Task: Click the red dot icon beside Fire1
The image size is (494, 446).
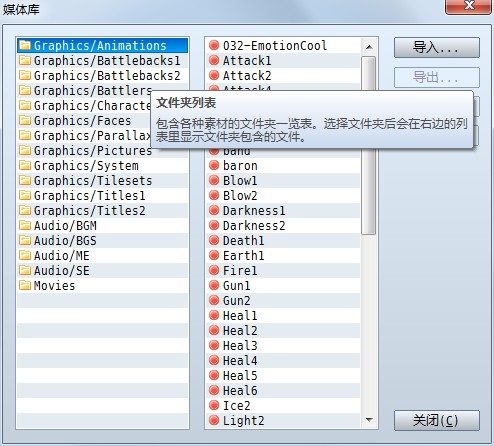Action: [214, 270]
